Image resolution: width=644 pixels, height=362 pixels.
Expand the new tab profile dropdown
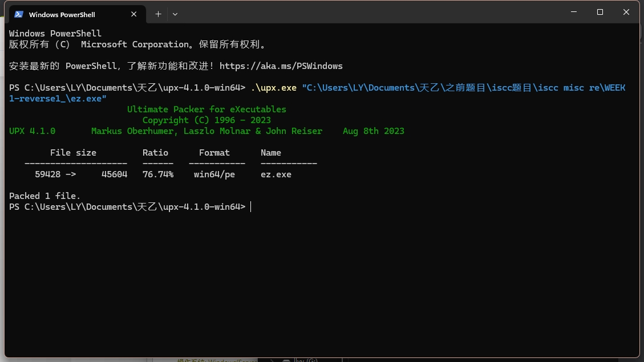(175, 14)
